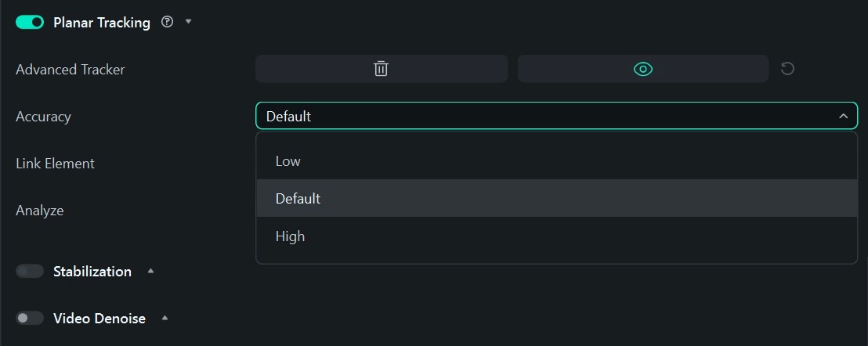Viewport: 868px width, 346px height.
Task: Click the Analyze label
Action: (40, 211)
